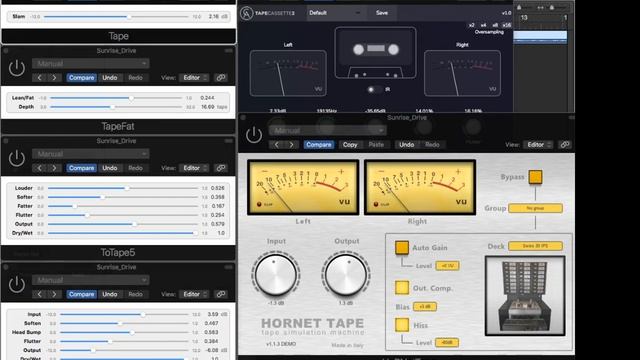This screenshot has height=360, width=640.
Task: Click the TapeCassette 2 circular logo
Action: coord(246,13)
